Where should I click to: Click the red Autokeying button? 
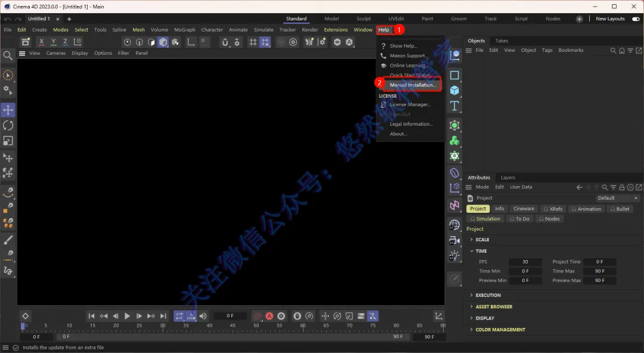coord(269,316)
